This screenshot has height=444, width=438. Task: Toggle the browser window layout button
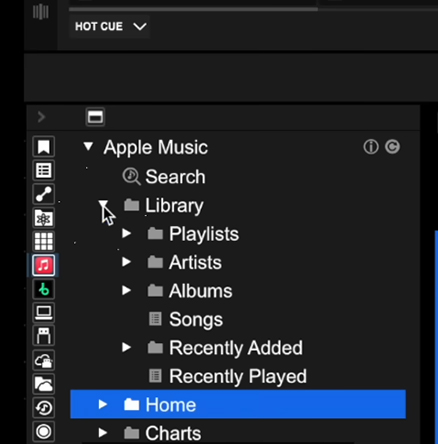click(95, 117)
